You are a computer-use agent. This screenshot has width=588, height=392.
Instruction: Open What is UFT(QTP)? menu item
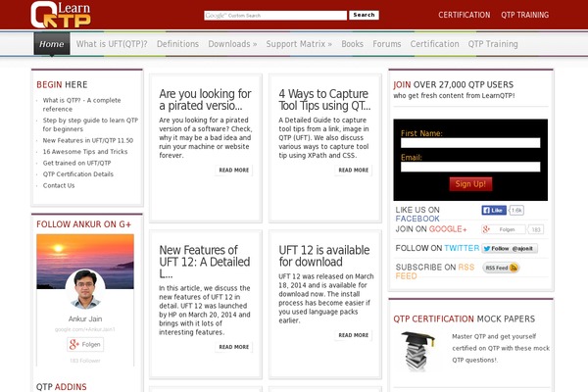point(112,44)
